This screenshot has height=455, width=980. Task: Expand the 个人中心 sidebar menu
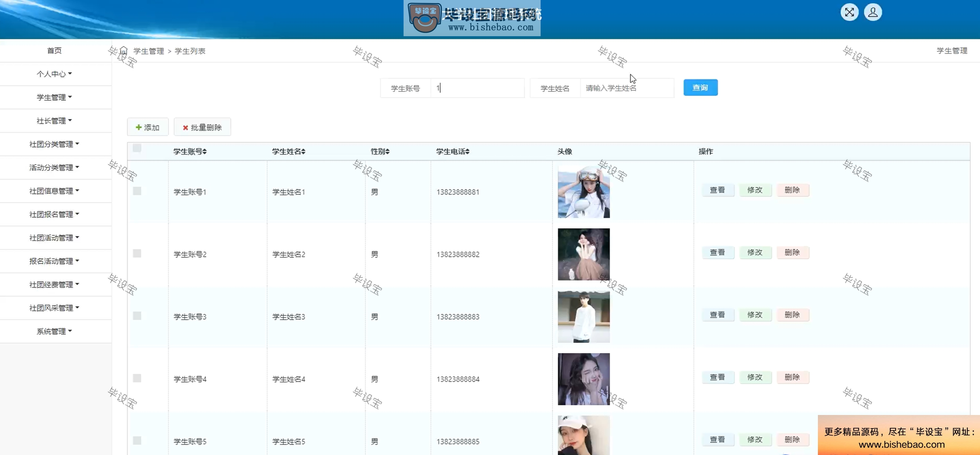click(x=56, y=74)
